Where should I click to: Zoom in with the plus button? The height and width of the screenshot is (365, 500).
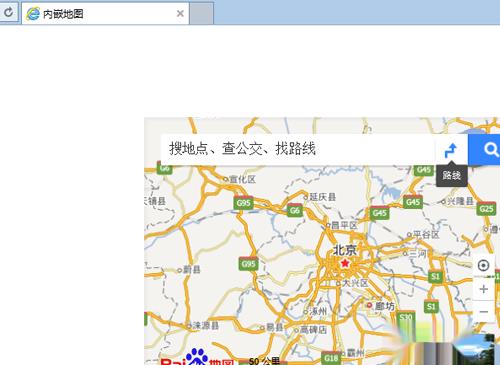coord(483,289)
